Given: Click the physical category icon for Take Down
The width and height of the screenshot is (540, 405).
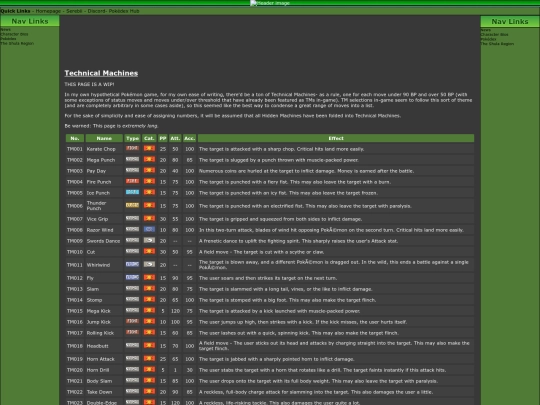Looking at the screenshot, I should click(149, 391).
